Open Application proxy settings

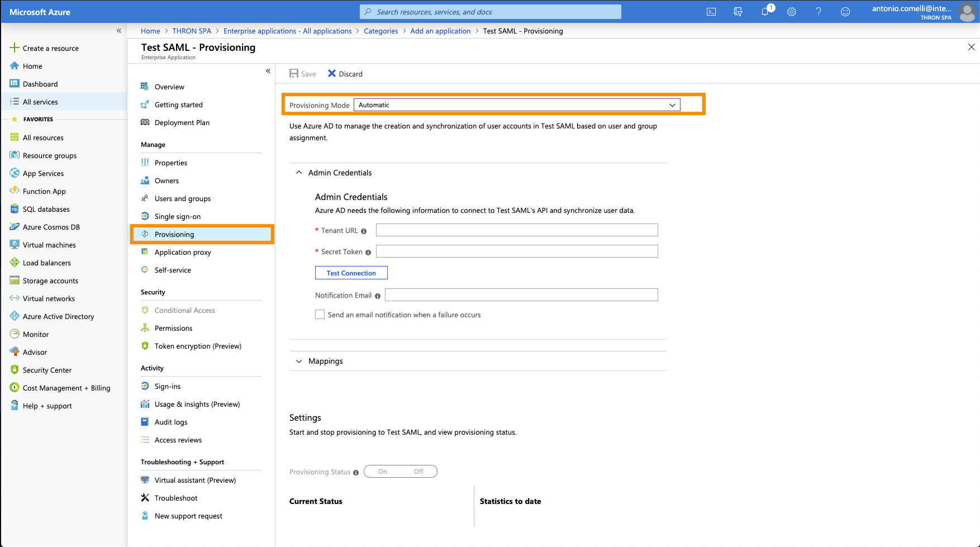coord(183,252)
